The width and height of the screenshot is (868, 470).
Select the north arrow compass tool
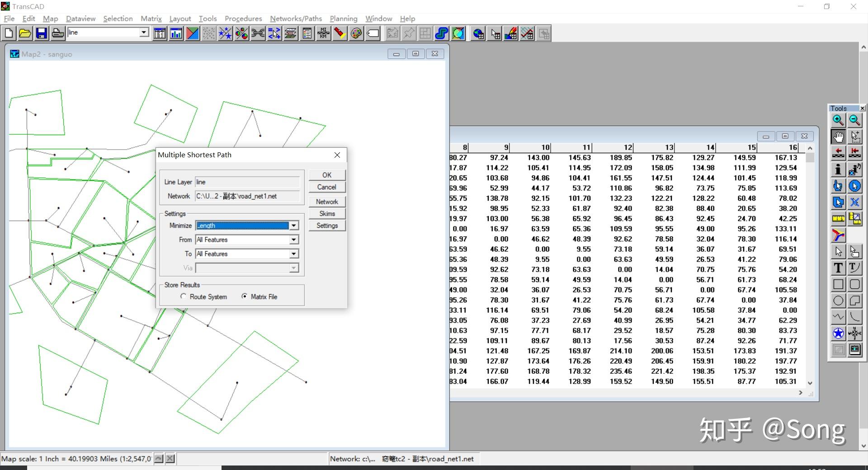854,334
